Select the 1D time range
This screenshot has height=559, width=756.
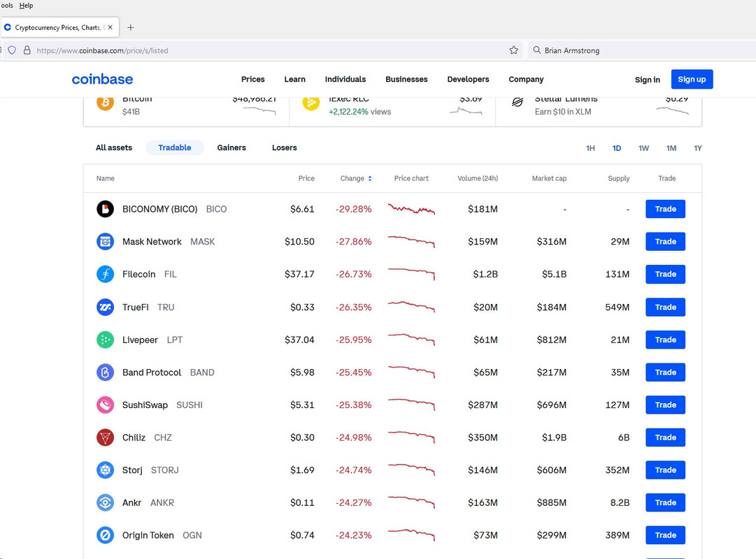point(617,148)
